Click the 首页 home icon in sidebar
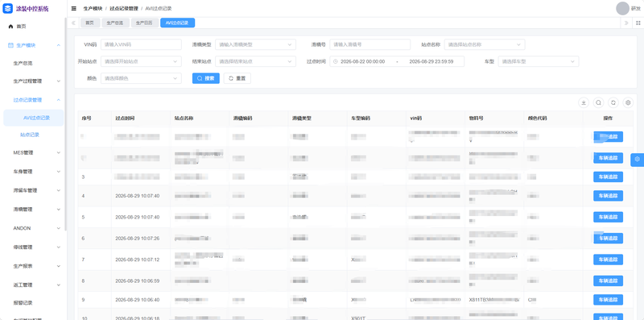Screen dimensions: 644x320 tap(10, 27)
